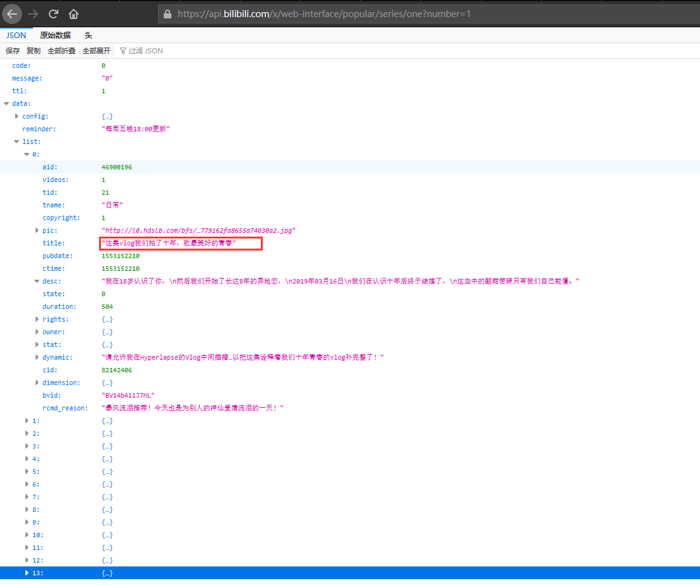
Task: Expand list item 1
Action: pos(27,421)
